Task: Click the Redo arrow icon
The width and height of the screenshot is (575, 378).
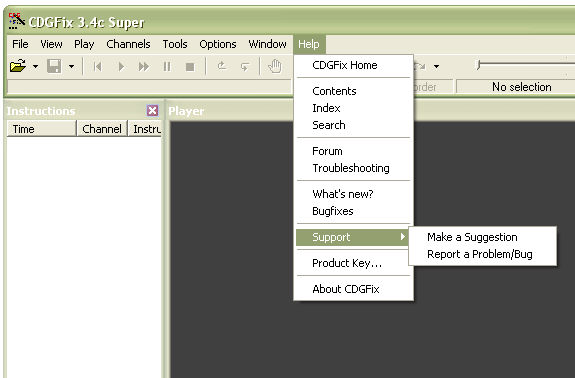Action: [x=245, y=66]
